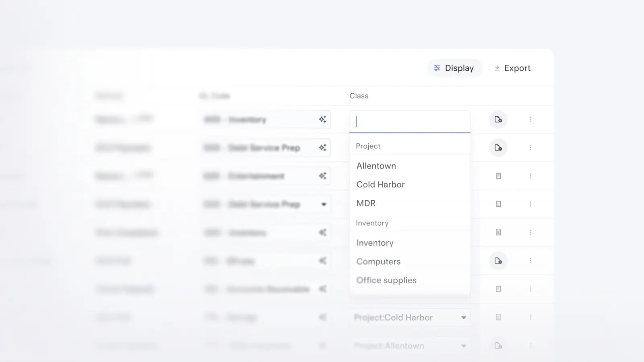Click the attach document icon in first row

pyautogui.click(x=498, y=119)
